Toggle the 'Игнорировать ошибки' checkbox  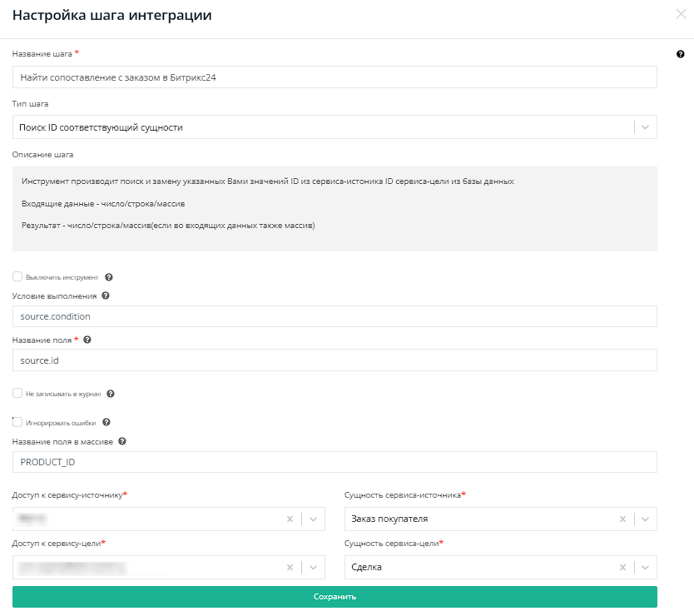(x=17, y=422)
